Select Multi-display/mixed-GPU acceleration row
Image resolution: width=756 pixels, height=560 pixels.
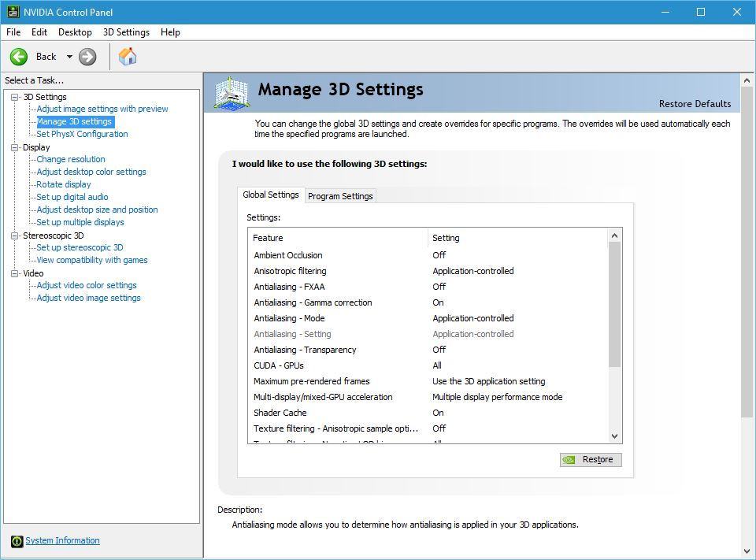coord(428,397)
